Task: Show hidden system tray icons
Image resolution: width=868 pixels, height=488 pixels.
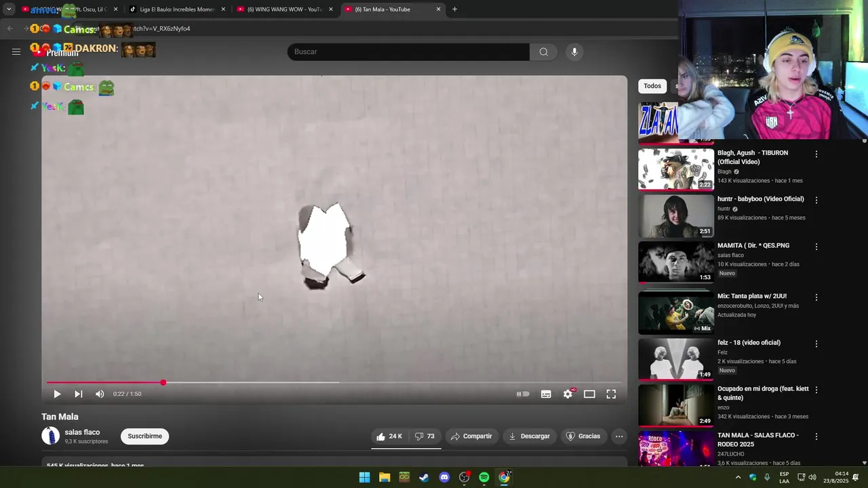Action: [x=738, y=477]
